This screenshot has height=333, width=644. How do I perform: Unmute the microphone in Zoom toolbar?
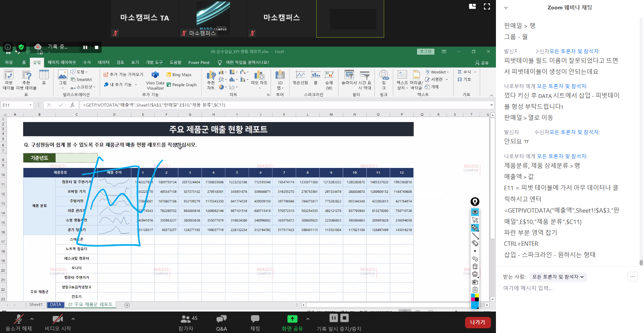click(18, 323)
